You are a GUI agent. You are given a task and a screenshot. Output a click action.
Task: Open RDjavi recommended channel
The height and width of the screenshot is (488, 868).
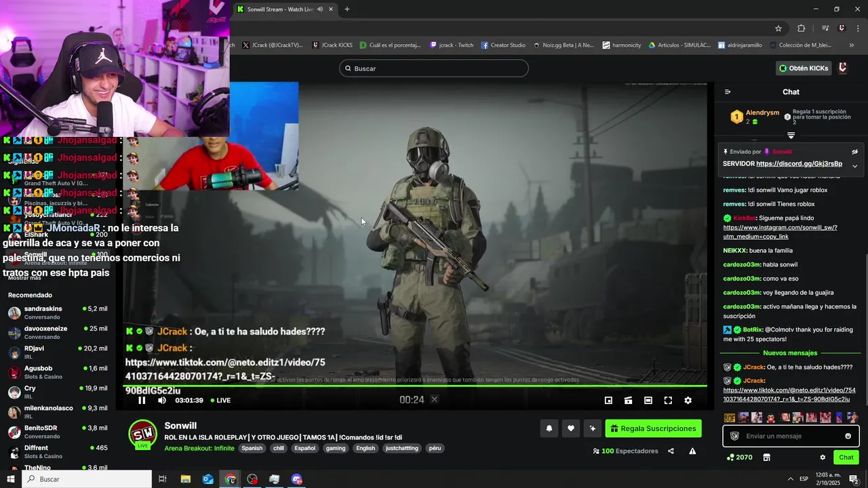pos(58,352)
